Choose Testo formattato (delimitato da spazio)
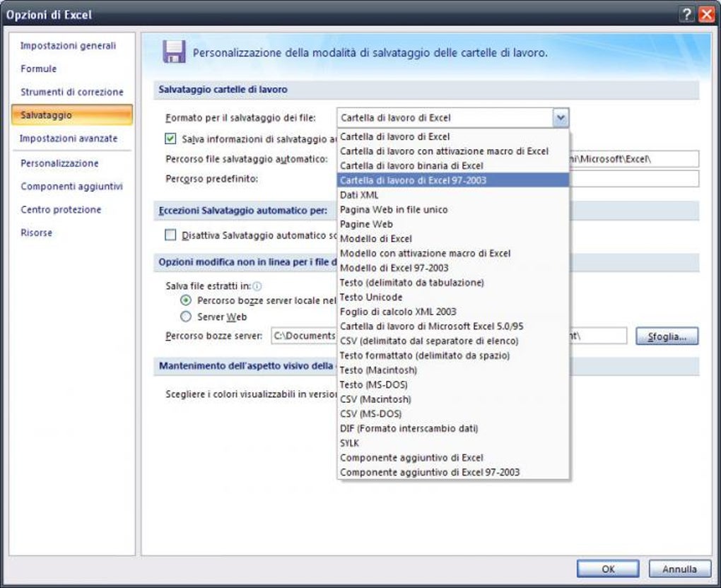The height and width of the screenshot is (588, 721). pyautogui.click(x=453, y=355)
